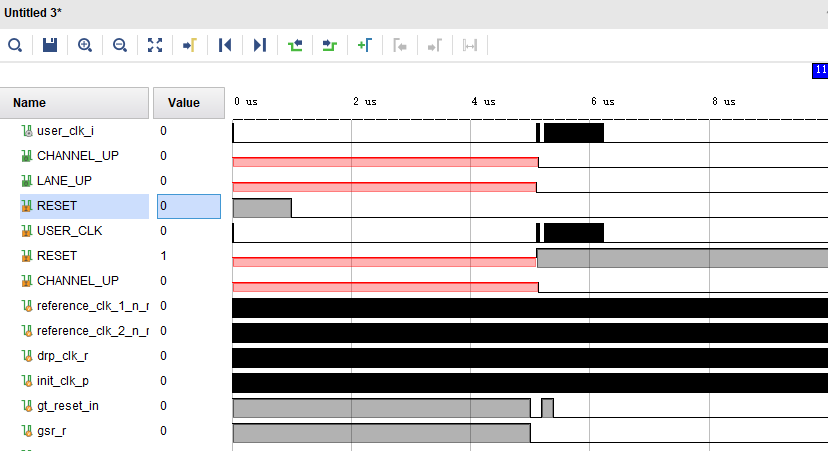Select the RESET signal with value 1
Screen dimensions: 828x451
57,256
